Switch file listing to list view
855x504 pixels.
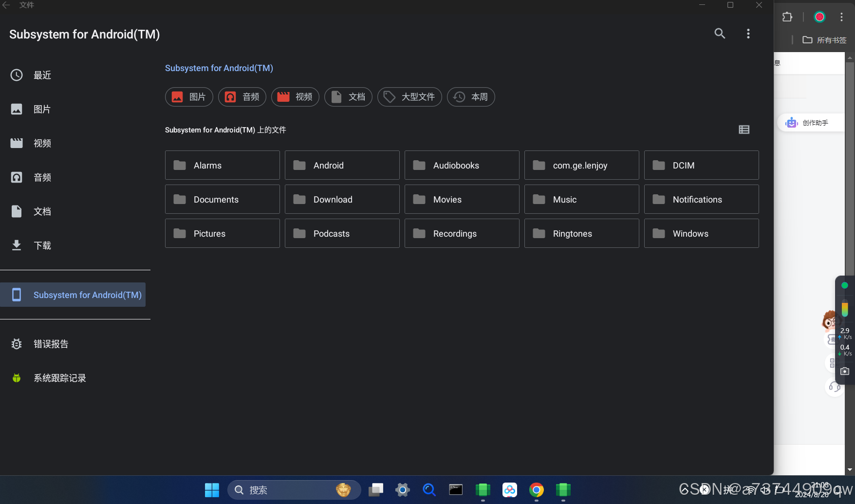[x=744, y=130]
